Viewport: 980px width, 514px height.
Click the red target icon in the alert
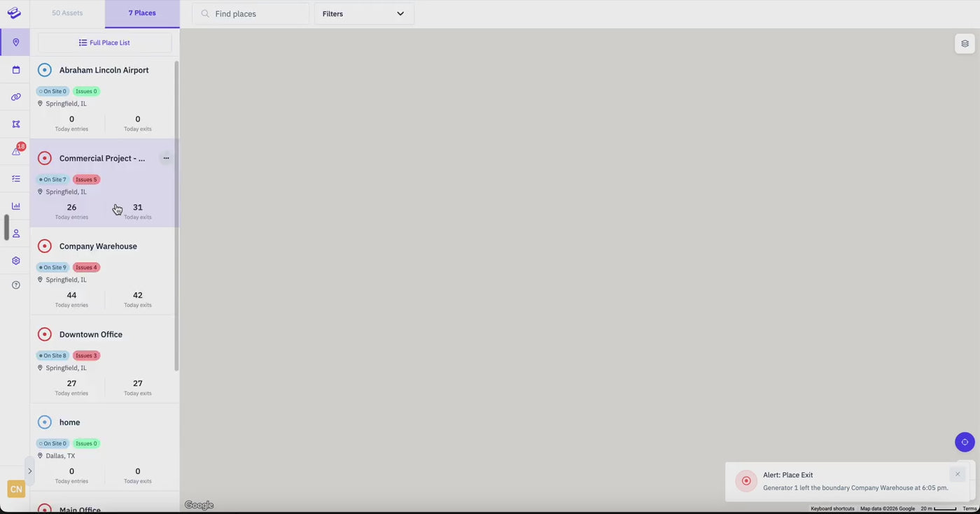click(746, 481)
